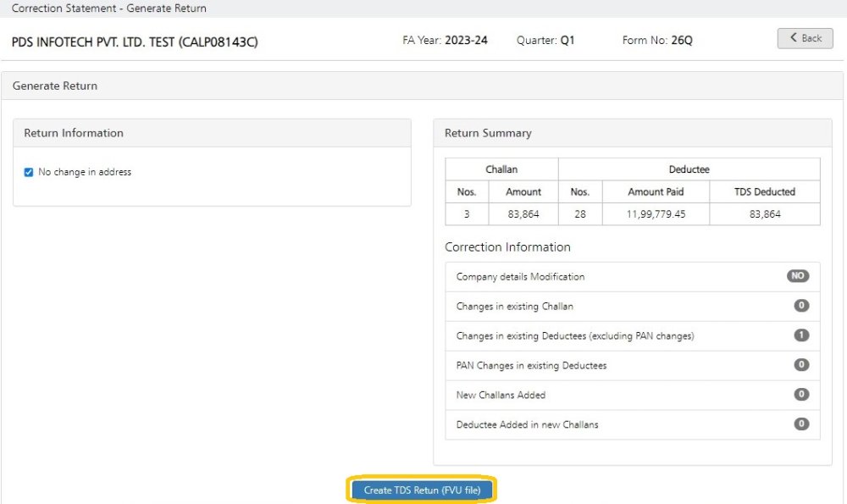This screenshot has height=504, width=847.
Task: Click the Deductee header of the summary table
Action: coord(689,169)
